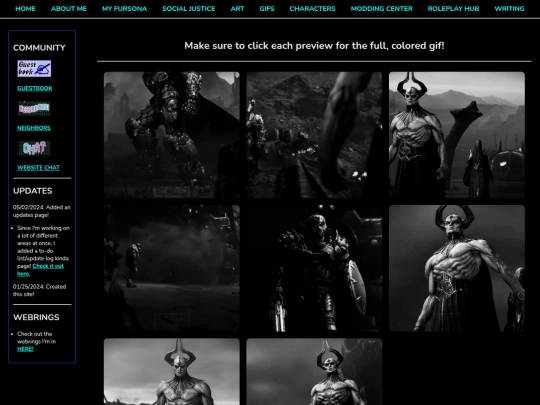Click the COMMUNITY sidebar heading
Screen dimensions: 540x405
coord(39,48)
